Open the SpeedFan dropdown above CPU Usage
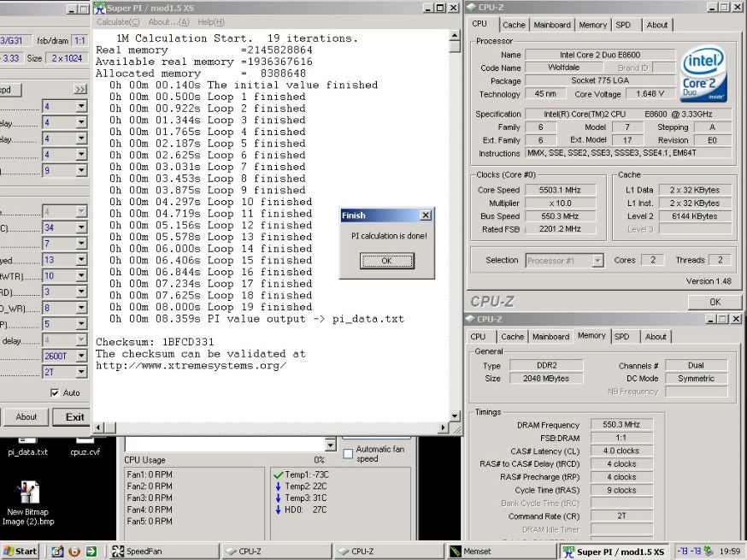747x560 pixels. click(x=330, y=445)
